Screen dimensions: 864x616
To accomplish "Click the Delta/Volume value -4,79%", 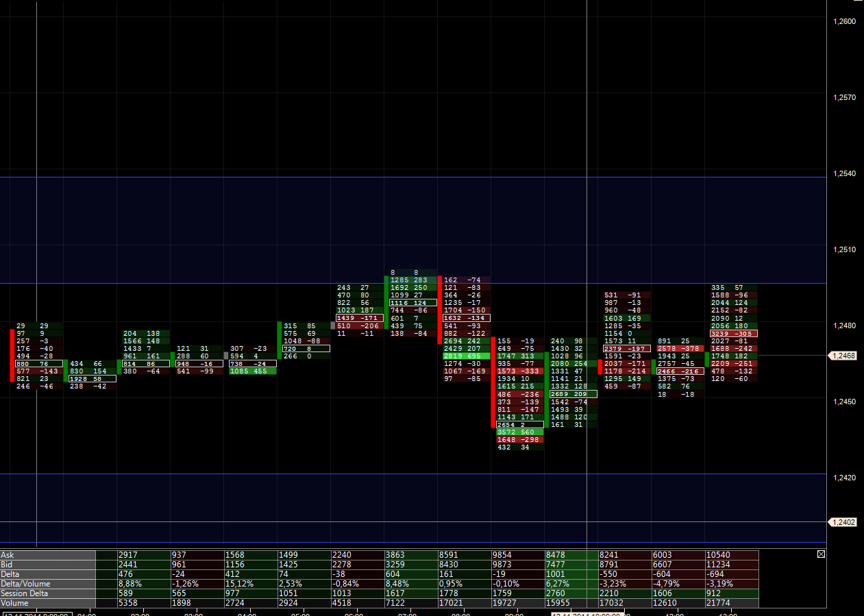I will [x=678, y=584].
